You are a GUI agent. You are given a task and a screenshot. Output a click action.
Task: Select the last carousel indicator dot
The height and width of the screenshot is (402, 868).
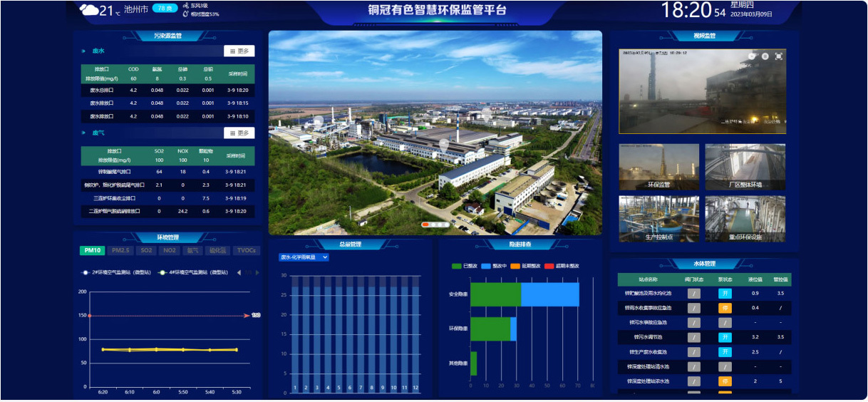point(446,225)
